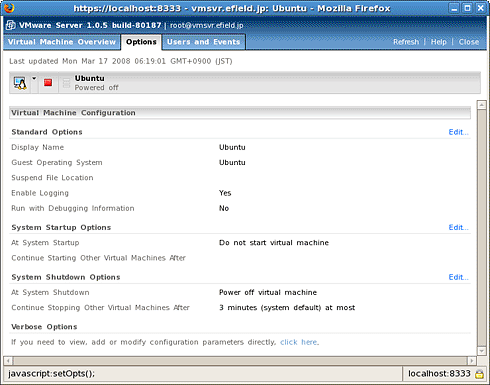Select the Options tab
Screen dimensions: 490x385
point(141,42)
